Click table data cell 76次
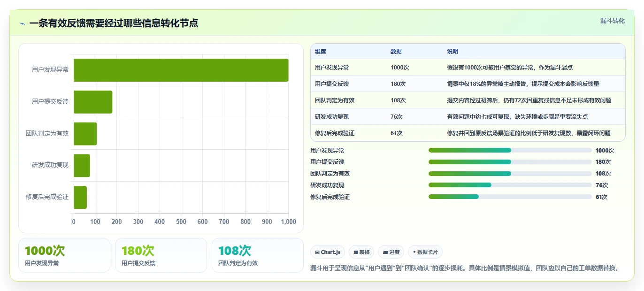Screen dimensions: 644x291 point(397,117)
